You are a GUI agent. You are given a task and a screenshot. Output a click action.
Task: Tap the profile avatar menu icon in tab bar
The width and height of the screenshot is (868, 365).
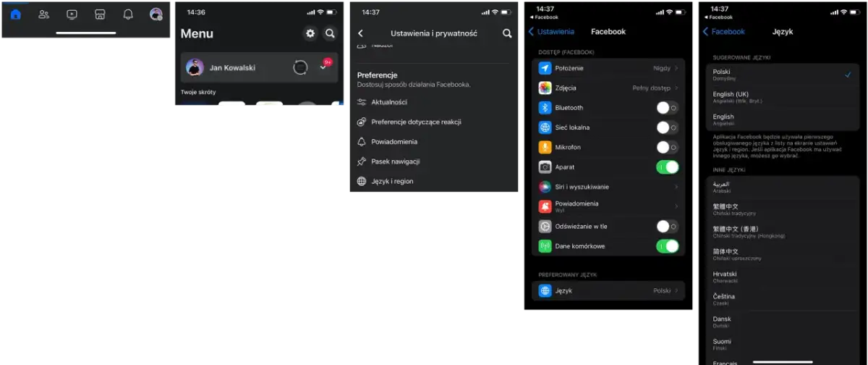coord(156,14)
